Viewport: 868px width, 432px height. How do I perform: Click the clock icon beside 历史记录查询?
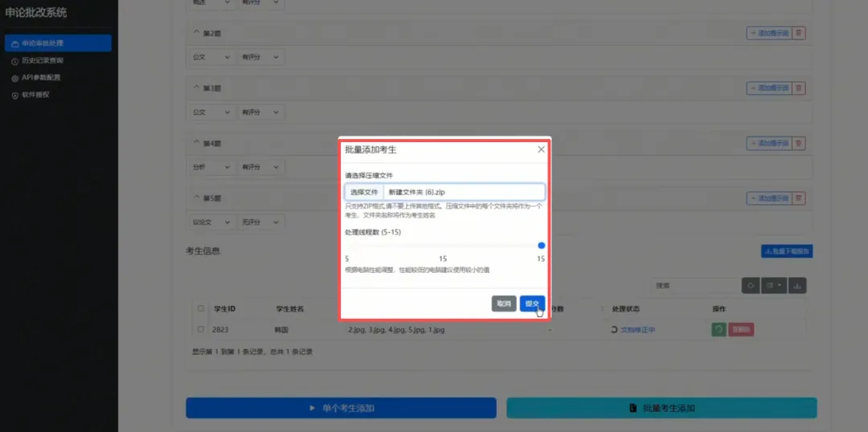click(x=15, y=61)
